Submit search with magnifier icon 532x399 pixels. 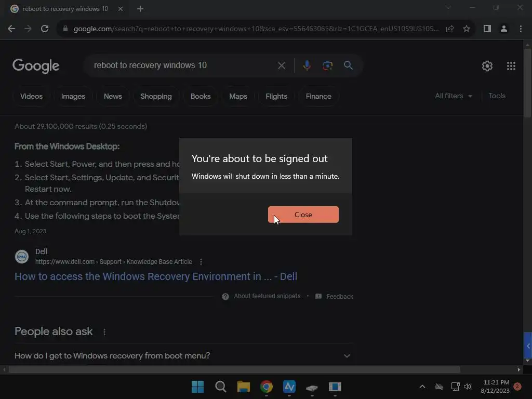tap(348, 65)
